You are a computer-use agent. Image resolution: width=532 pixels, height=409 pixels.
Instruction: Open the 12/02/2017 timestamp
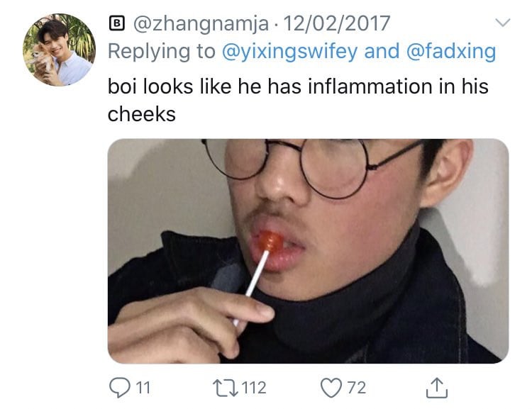336,23
